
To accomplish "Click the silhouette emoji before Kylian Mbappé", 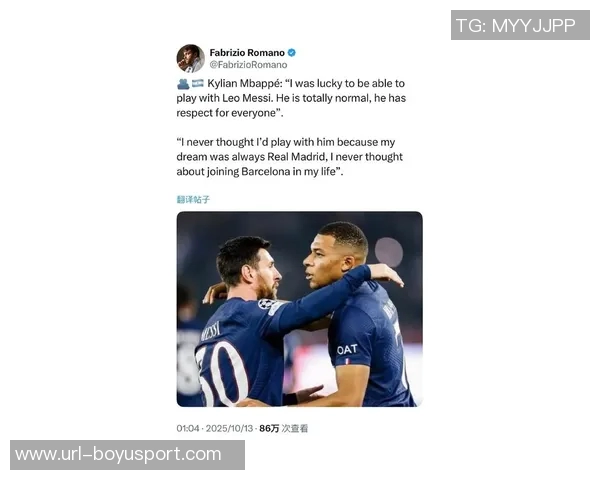I will (183, 84).
